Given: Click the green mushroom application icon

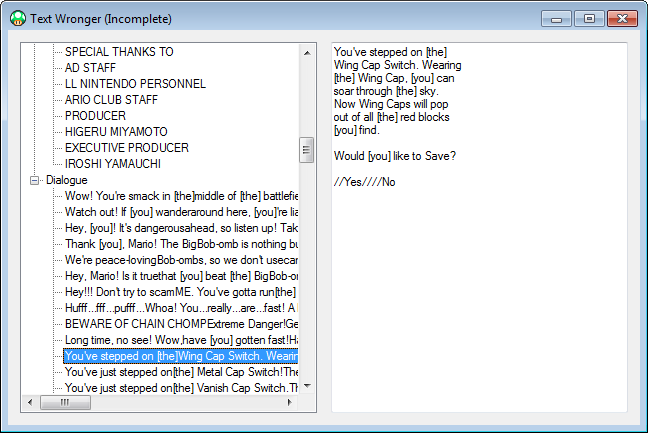Looking at the screenshot, I should tap(18, 19).
